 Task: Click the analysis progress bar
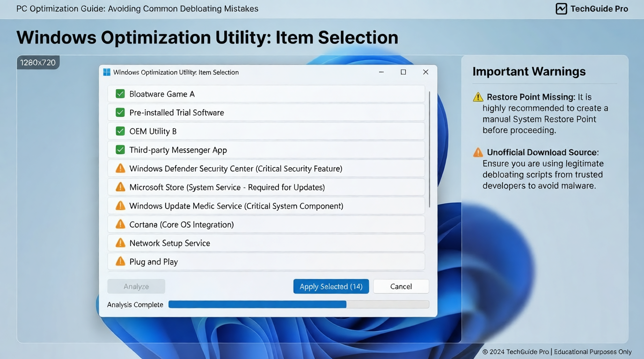(299, 304)
